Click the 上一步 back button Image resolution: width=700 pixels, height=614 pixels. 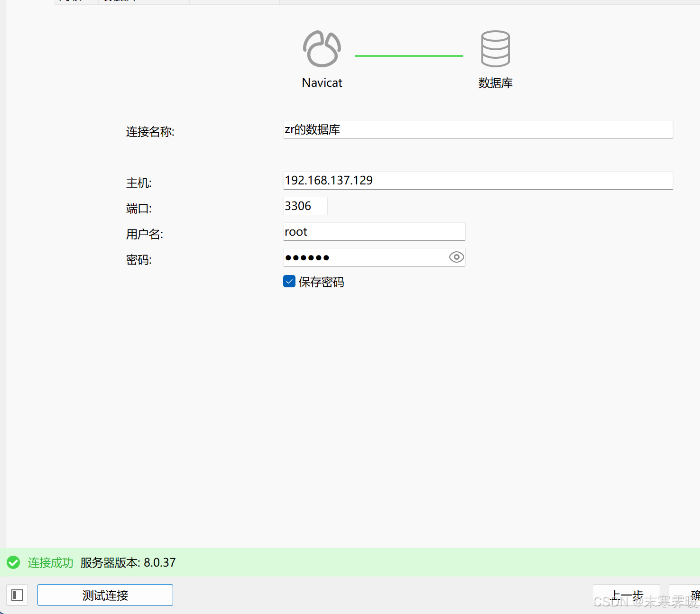(626, 596)
